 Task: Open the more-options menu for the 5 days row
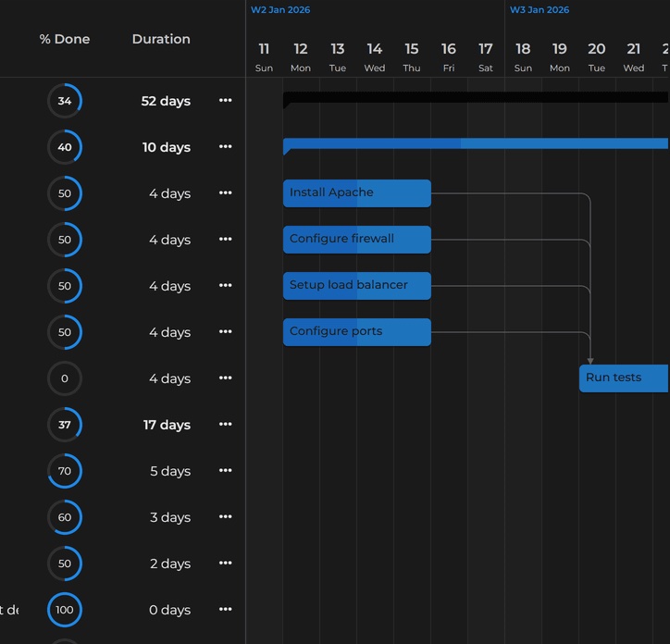(x=225, y=470)
